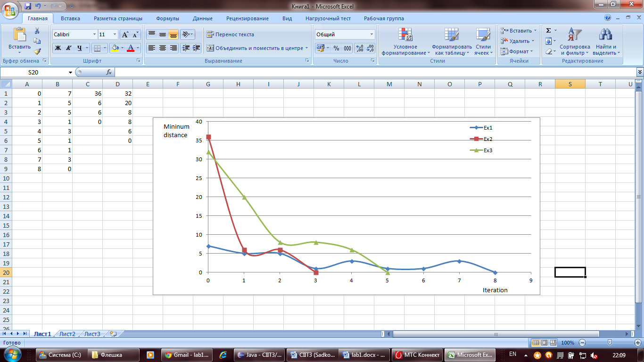
Task: Click the zoom slider in status bar
Action: pos(610,343)
